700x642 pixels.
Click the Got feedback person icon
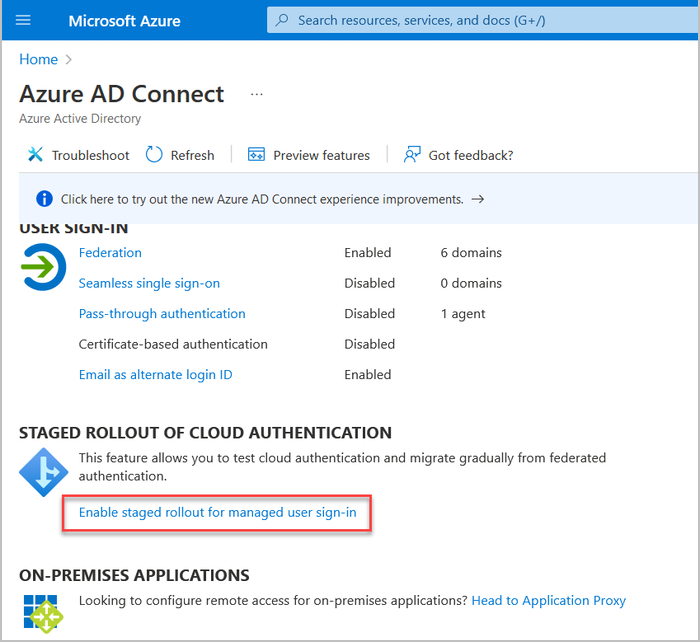pyautogui.click(x=412, y=154)
